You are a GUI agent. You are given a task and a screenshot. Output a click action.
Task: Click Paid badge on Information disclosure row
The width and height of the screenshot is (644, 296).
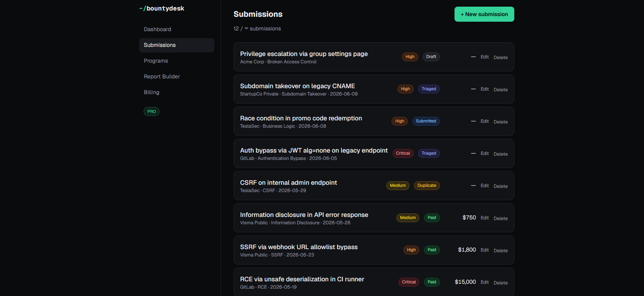pyautogui.click(x=432, y=218)
